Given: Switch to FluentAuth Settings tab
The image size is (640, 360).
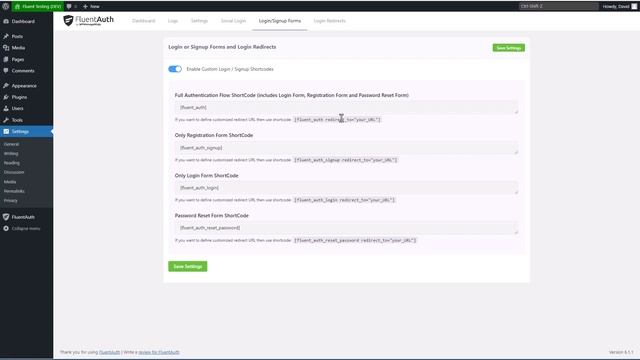Looking at the screenshot, I should coord(199,21).
